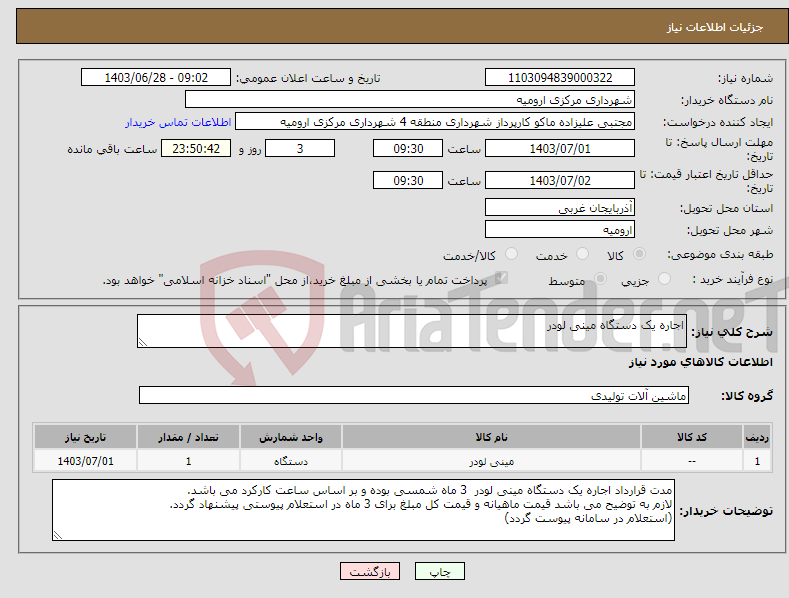Click the need number field 1103094839000322
Screen dimensions: 789x598
tap(560, 78)
